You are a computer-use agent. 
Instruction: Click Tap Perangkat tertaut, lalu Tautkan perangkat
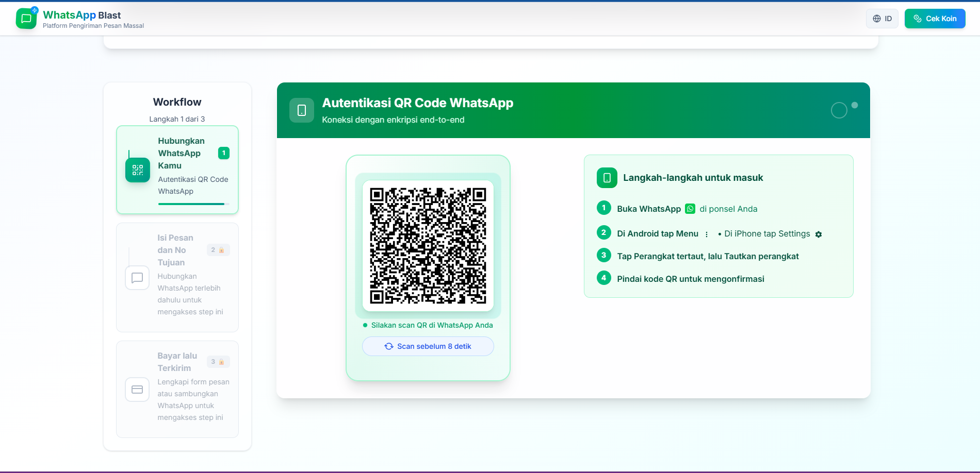point(708,257)
